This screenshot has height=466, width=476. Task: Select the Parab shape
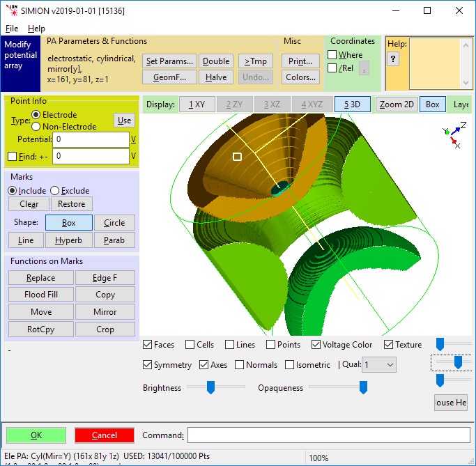coord(114,240)
